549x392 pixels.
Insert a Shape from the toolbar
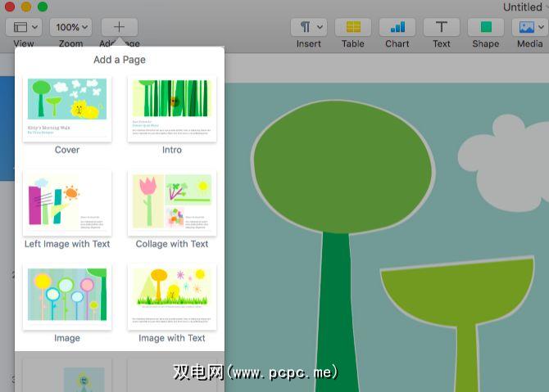[486, 26]
